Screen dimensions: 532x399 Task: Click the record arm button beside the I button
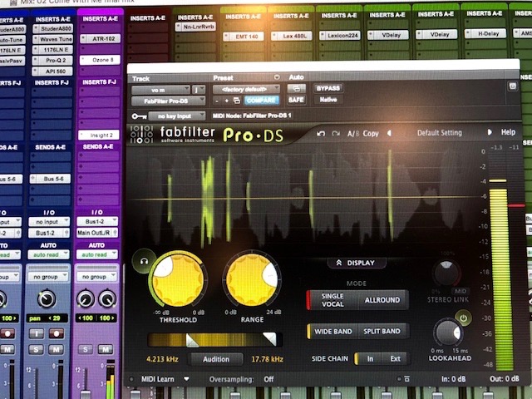click(x=56, y=333)
